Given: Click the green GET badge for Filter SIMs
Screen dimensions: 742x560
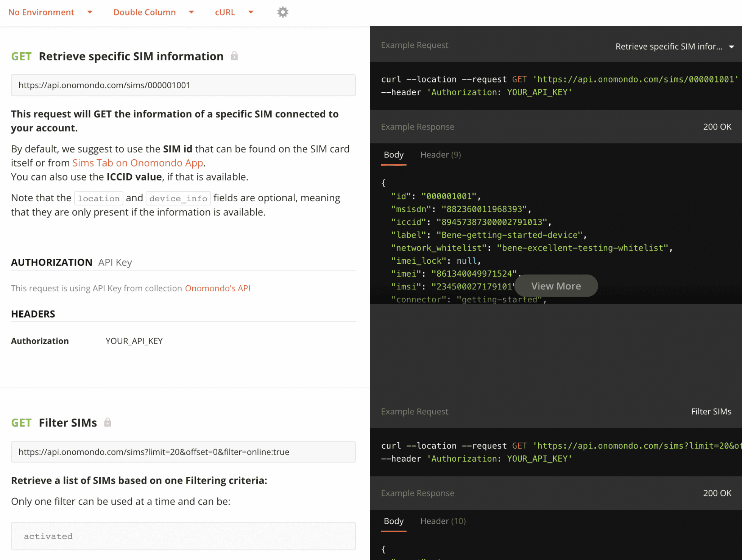Looking at the screenshot, I should 21,422.
